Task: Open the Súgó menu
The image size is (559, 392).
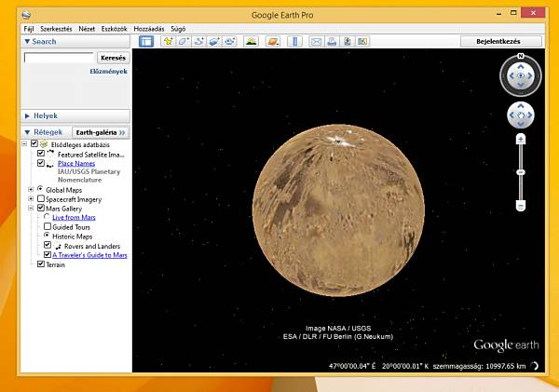Action: pyautogui.click(x=178, y=29)
